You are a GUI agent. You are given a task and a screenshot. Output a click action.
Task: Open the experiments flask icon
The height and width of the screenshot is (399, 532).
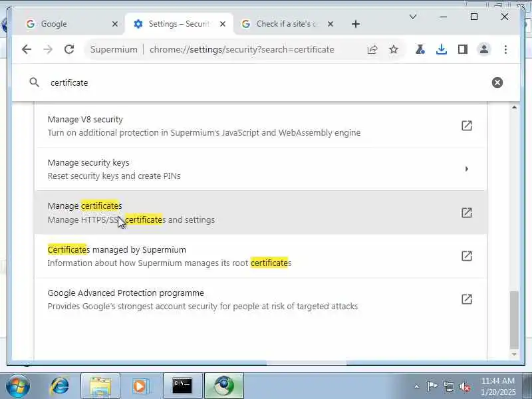[x=420, y=49]
